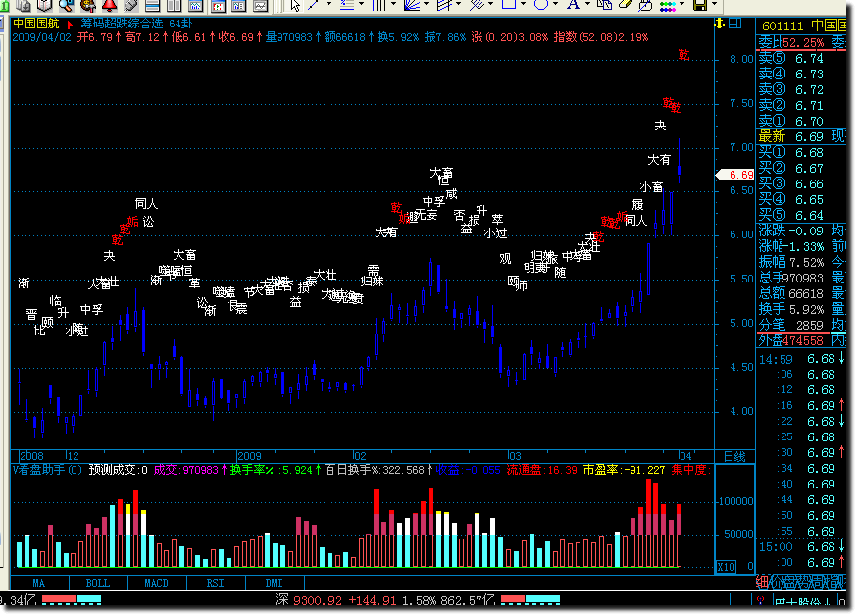
Task: Open the book icon in the toolbar
Action: click(x=44, y=6)
